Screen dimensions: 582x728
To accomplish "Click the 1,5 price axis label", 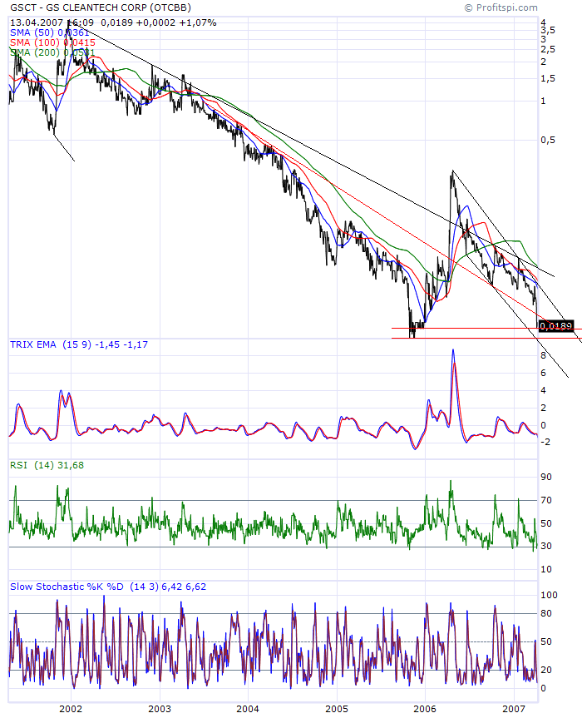I will 548,79.
